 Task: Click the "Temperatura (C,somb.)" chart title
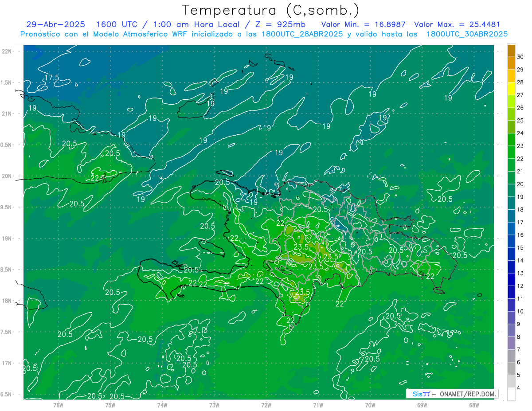tap(270, 10)
